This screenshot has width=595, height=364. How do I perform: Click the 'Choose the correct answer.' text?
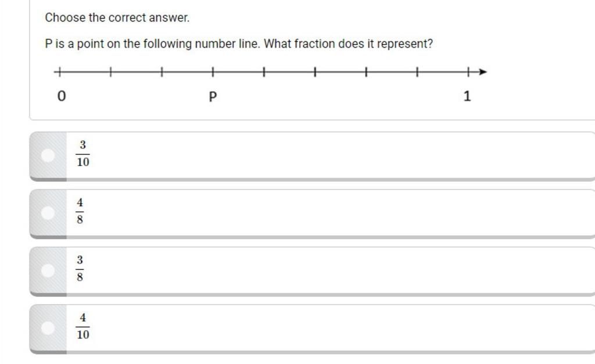(x=117, y=17)
